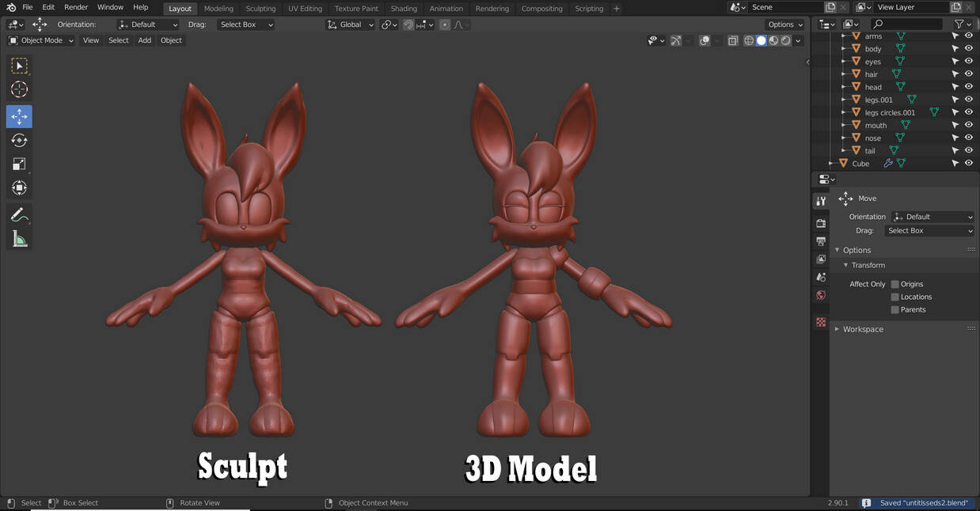Screen dimensions: 980x511
Task: Activate the Cursor tool
Action: pos(19,89)
